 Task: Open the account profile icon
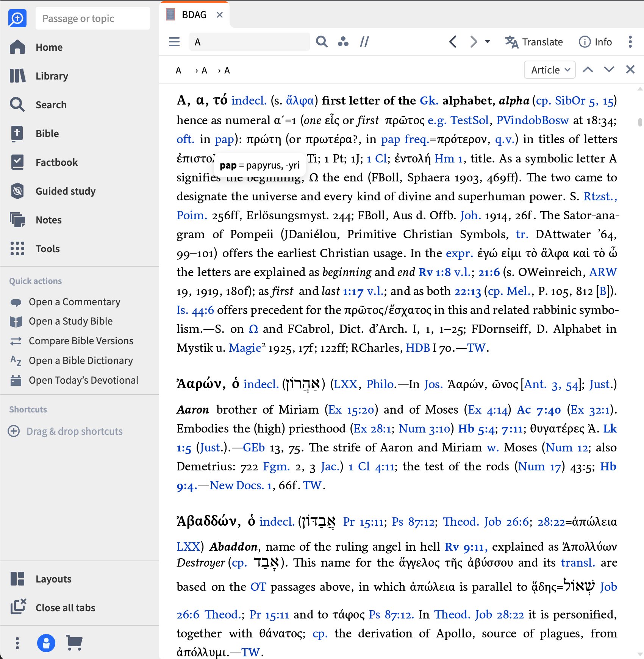click(46, 643)
